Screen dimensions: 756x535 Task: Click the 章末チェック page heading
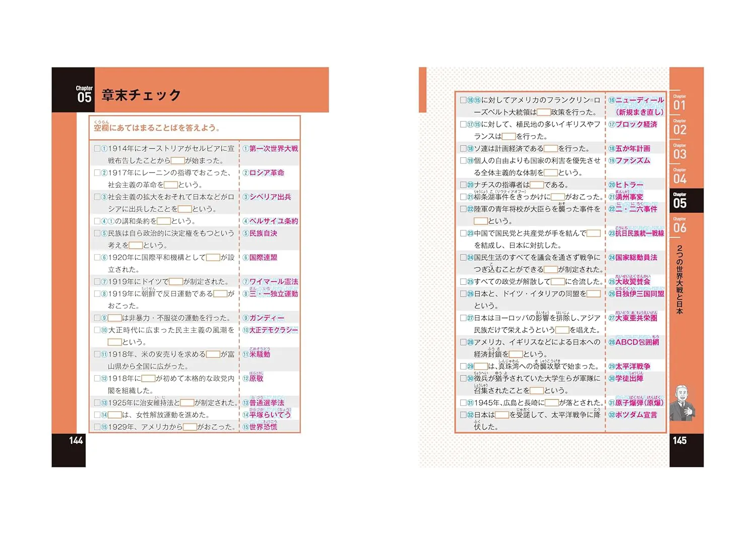coord(141,95)
